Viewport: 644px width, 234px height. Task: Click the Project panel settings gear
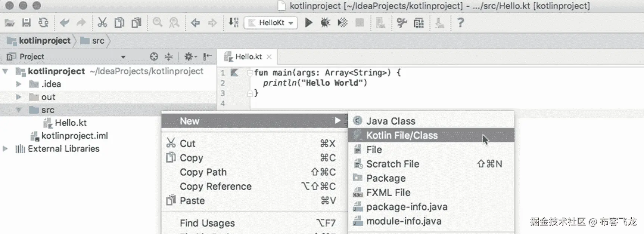[x=189, y=56]
